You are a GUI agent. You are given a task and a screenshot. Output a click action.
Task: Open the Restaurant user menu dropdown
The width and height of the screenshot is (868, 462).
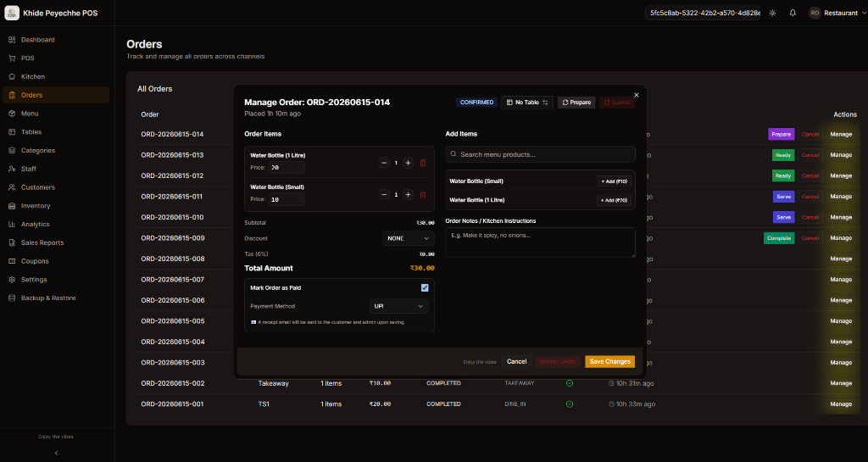[838, 13]
